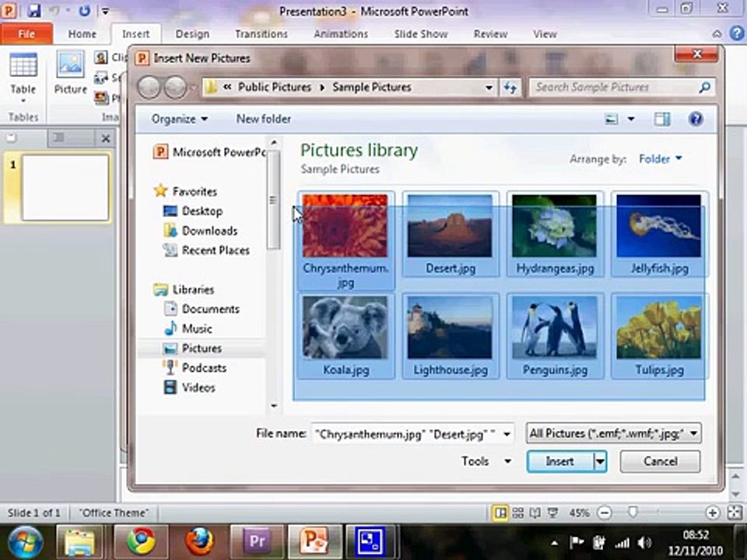The width and height of the screenshot is (747, 560).
Task: Select Downloads in Favorites
Action: point(200,231)
